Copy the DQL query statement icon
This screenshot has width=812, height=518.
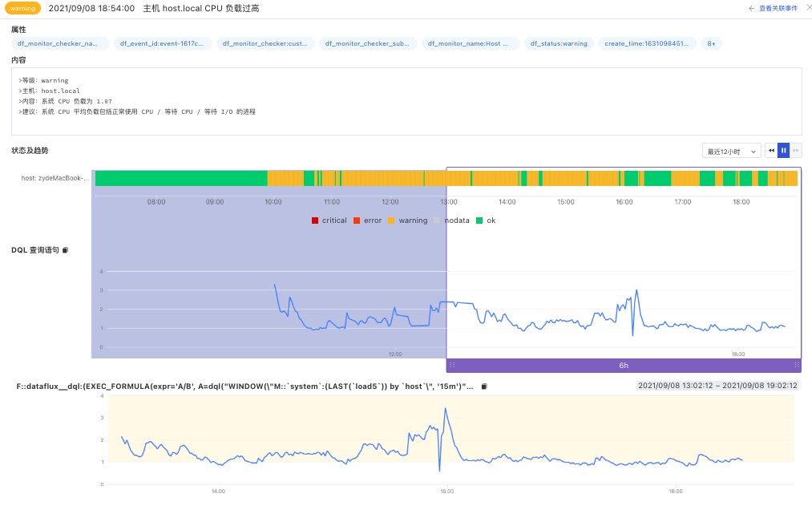[65, 250]
